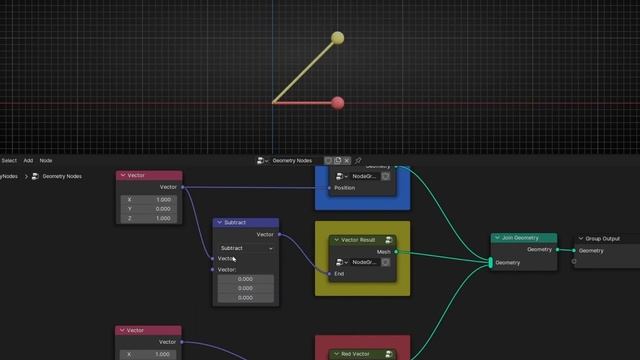Collapse the Group Output node
640x360 pixels.
pyautogui.click(x=581, y=238)
